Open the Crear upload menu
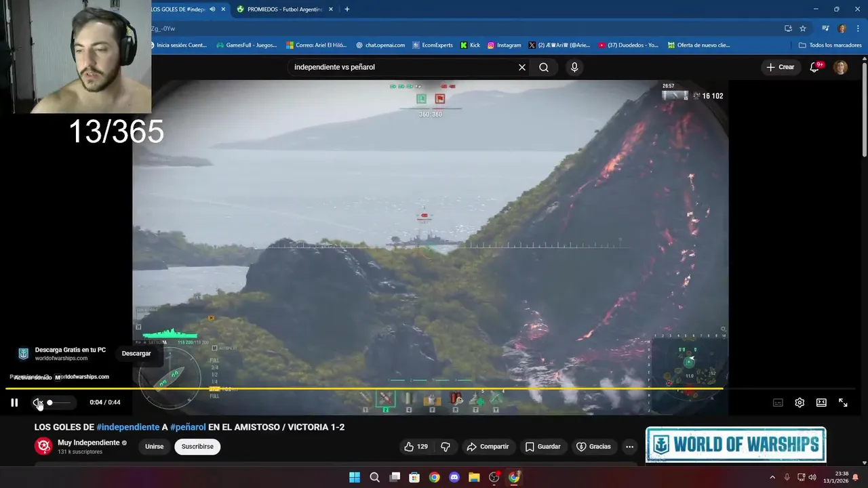Screen dimensions: 868x488 pyautogui.click(x=780, y=67)
